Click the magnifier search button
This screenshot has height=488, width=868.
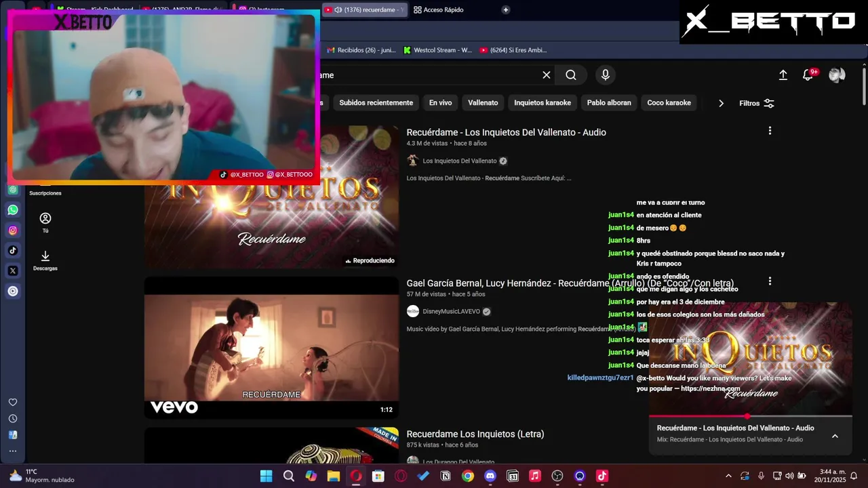click(x=571, y=75)
